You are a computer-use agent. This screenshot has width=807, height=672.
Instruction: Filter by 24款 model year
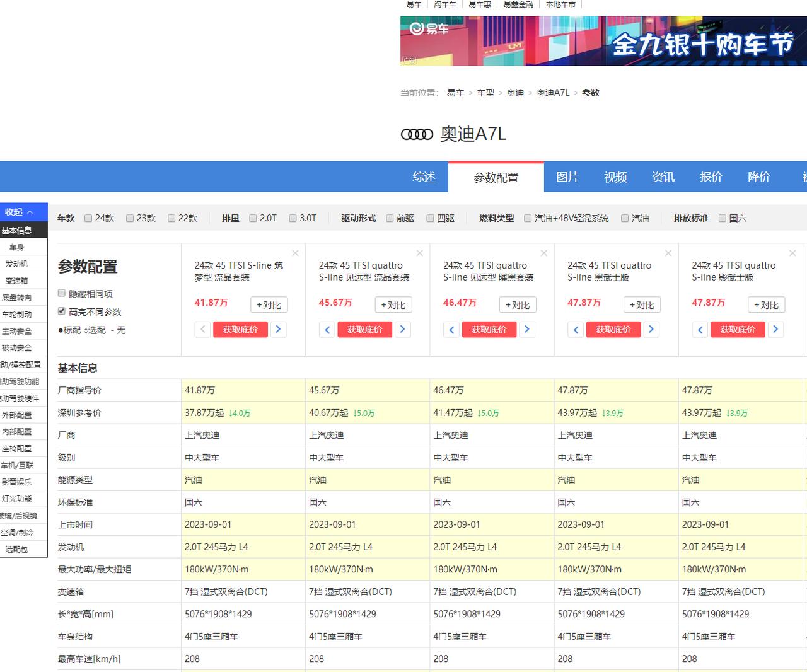coord(89,218)
